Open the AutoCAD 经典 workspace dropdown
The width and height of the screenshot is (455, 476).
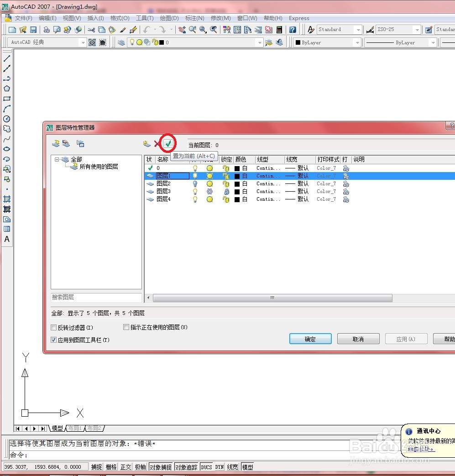[x=83, y=42]
